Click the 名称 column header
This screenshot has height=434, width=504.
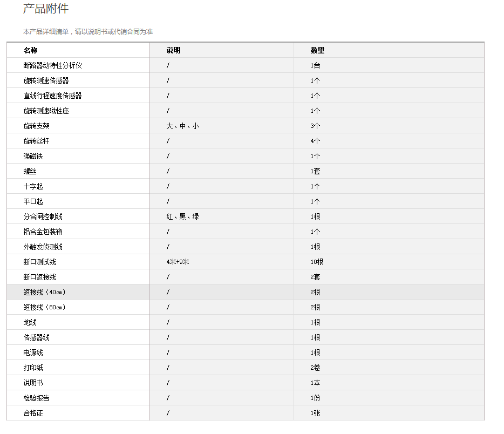[x=31, y=50]
